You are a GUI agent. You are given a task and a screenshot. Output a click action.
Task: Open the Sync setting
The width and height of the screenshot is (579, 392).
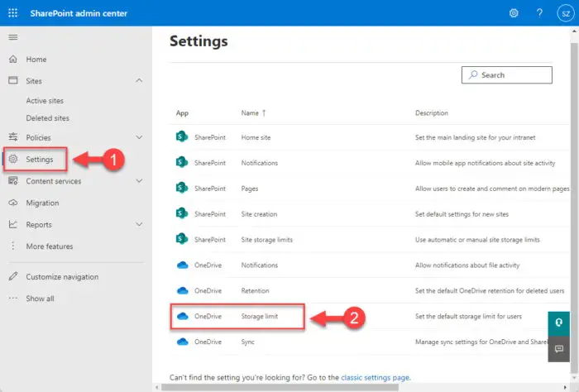[248, 342]
